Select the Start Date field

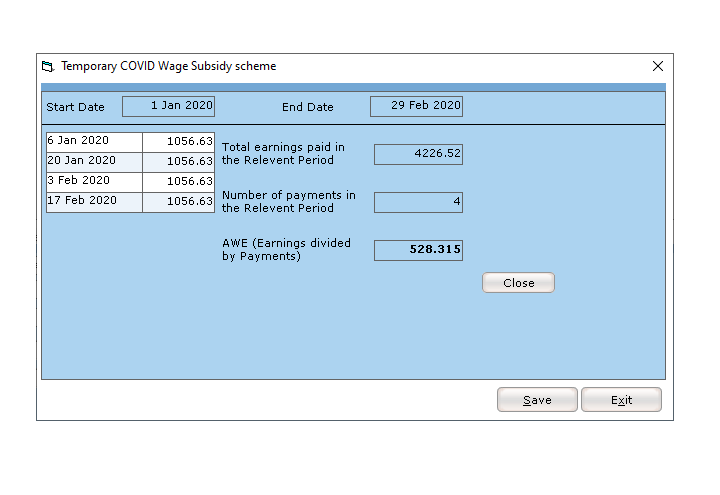pos(168,106)
